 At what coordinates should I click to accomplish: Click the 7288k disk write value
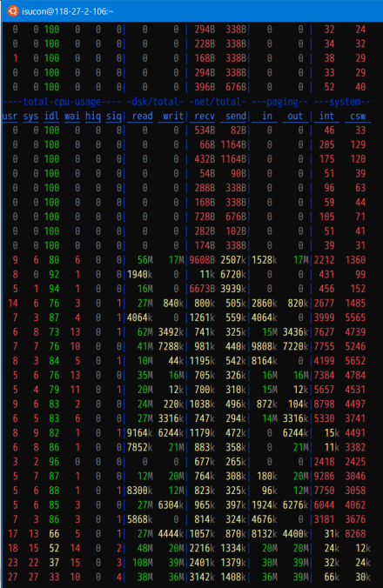[171, 346]
